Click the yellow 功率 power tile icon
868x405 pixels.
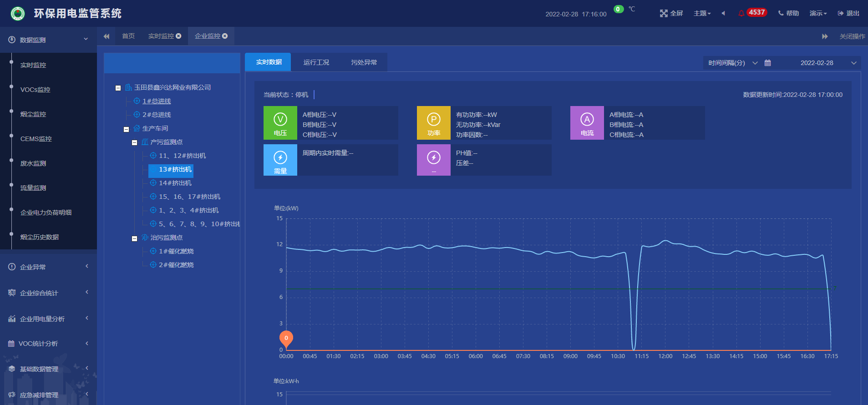click(x=433, y=123)
